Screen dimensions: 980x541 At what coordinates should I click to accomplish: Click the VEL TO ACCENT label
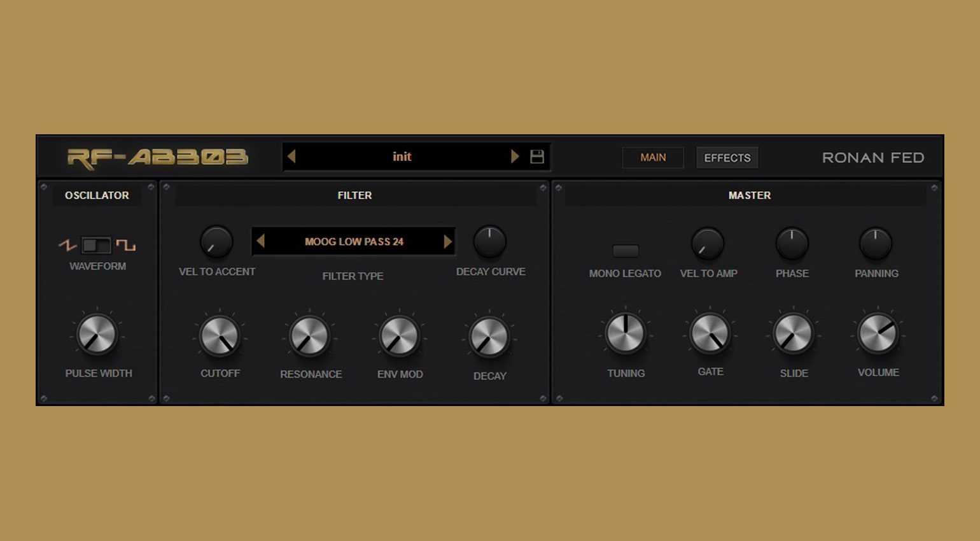coord(217,272)
